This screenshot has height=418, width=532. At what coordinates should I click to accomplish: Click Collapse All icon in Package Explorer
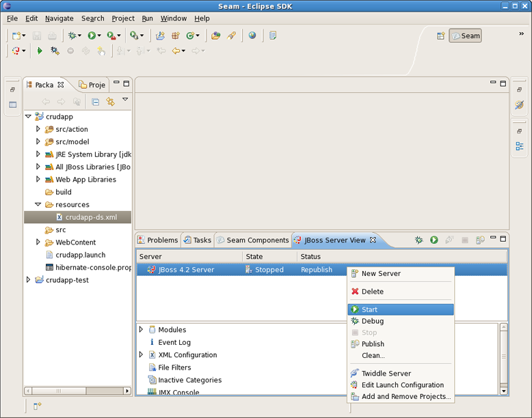pyautogui.click(x=96, y=102)
